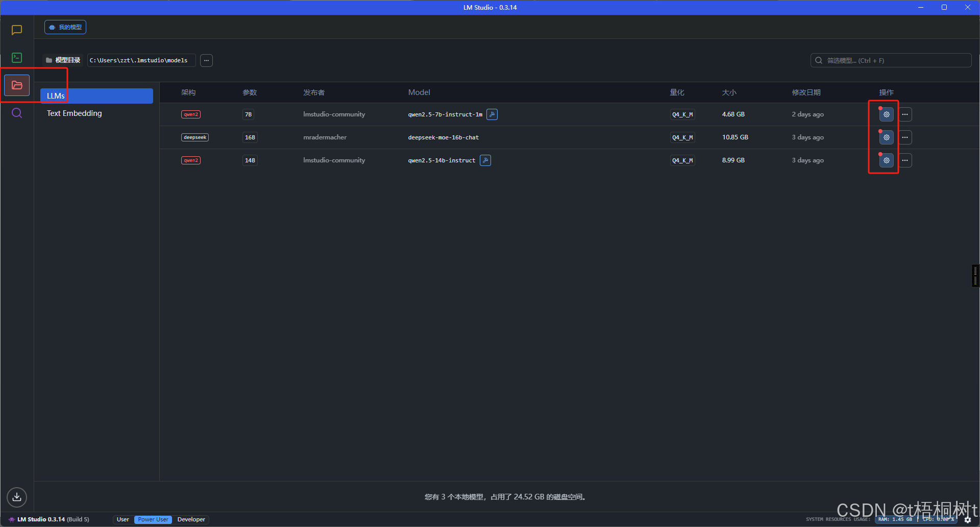This screenshot has width=980, height=527.
Task: Click the 10.85 GB size value
Action: (735, 137)
